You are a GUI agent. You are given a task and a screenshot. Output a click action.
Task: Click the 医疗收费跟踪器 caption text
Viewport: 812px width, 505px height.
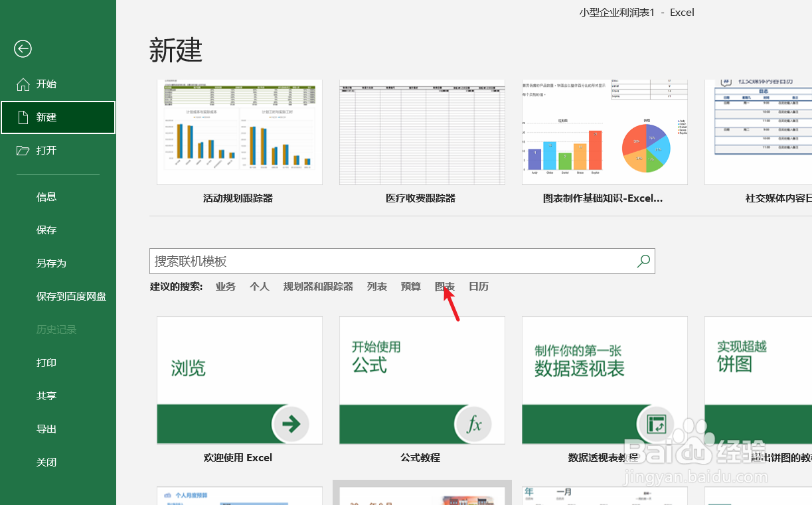(420, 198)
